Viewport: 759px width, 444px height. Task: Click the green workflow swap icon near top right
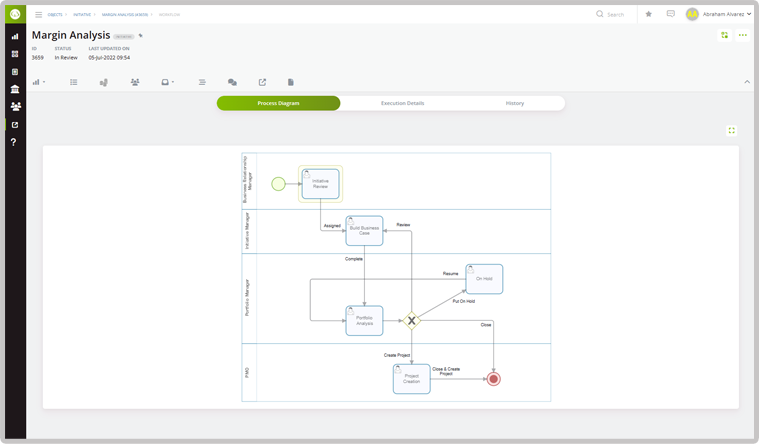725,35
